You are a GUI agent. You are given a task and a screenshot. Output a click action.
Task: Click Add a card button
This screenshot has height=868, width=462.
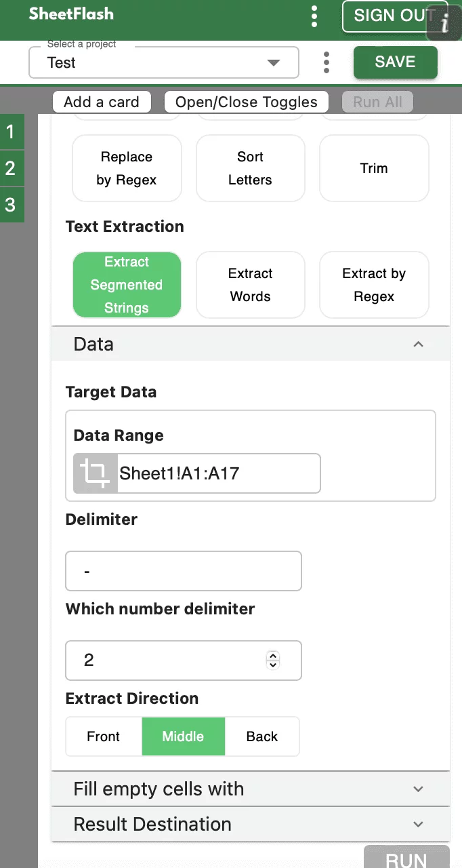tap(102, 102)
